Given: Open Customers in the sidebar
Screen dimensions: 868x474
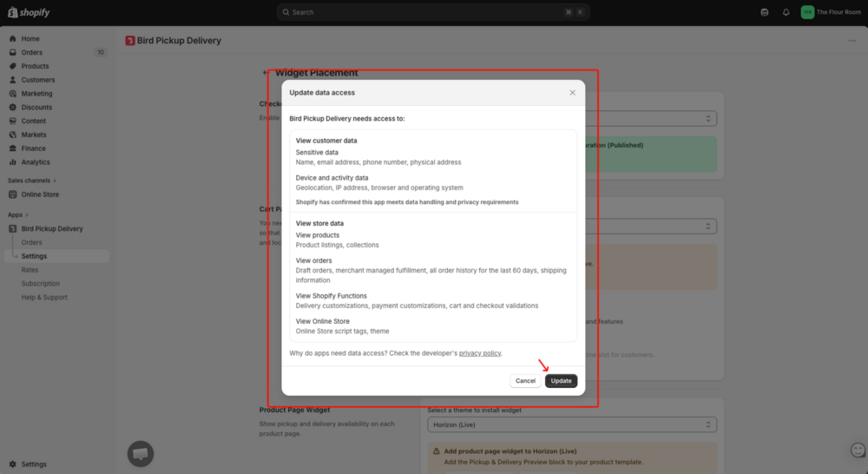Looking at the screenshot, I should [38, 80].
